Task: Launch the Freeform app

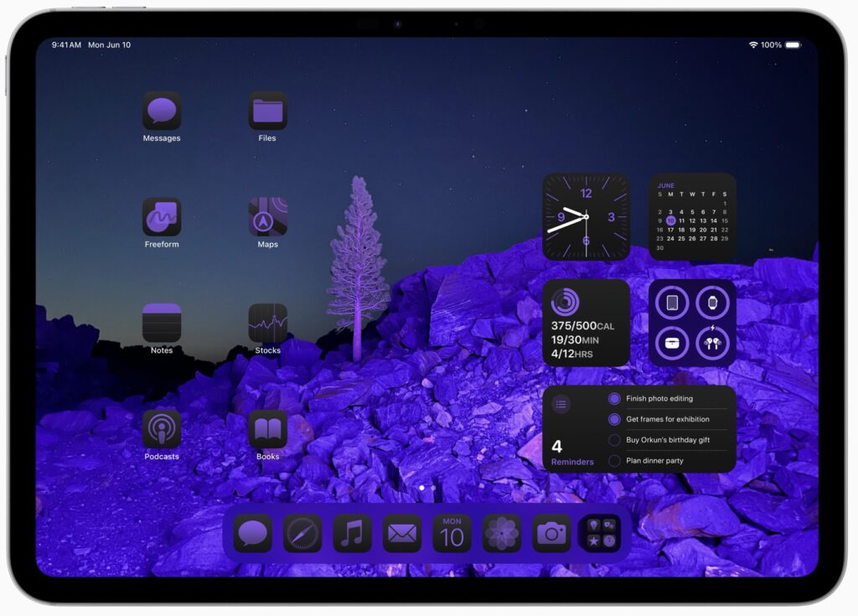Action: coord(162,217)
